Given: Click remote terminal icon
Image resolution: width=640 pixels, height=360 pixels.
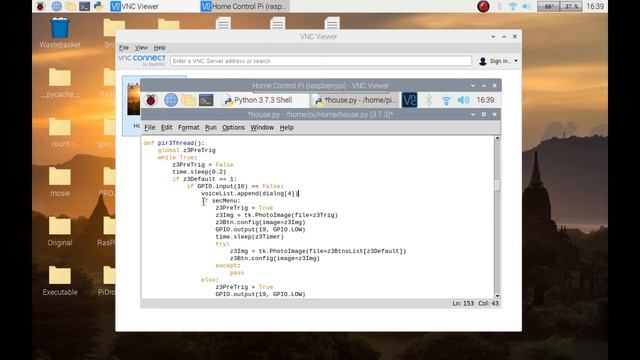Looking at the screenshot, I should [x=206, y=100].
